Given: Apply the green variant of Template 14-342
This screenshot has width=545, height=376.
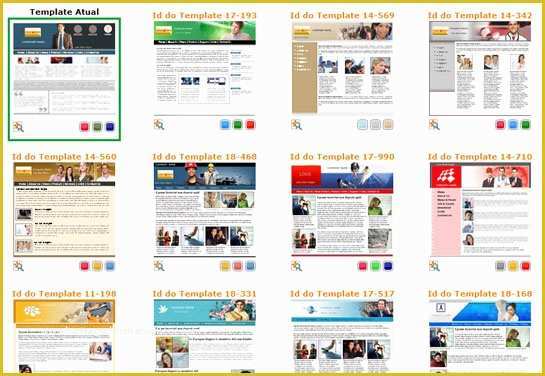Looking at the screenshot, I should click(526, 124).
